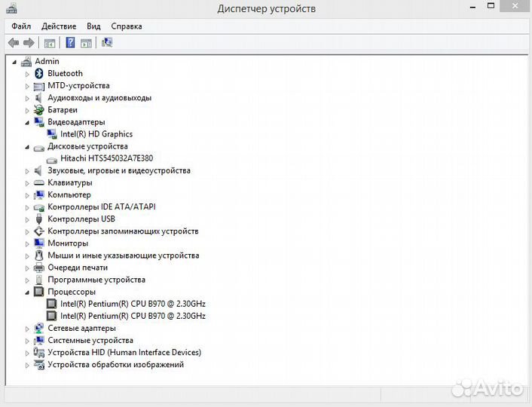Click the Видеоадаптеры category icon
Screen dimensions: 532x407
[39, 122]
